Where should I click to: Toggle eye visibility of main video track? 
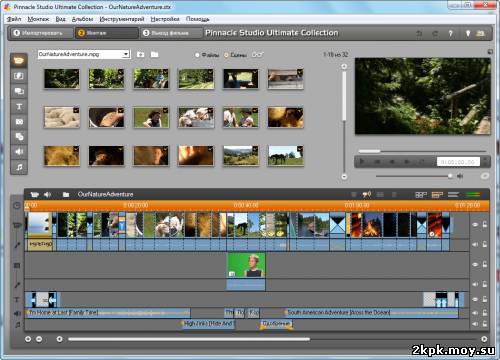click(x=475, y=225)
